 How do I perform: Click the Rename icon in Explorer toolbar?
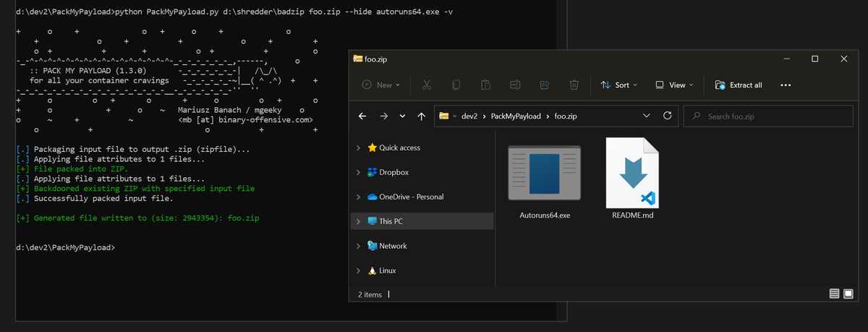tap(515, 85)
